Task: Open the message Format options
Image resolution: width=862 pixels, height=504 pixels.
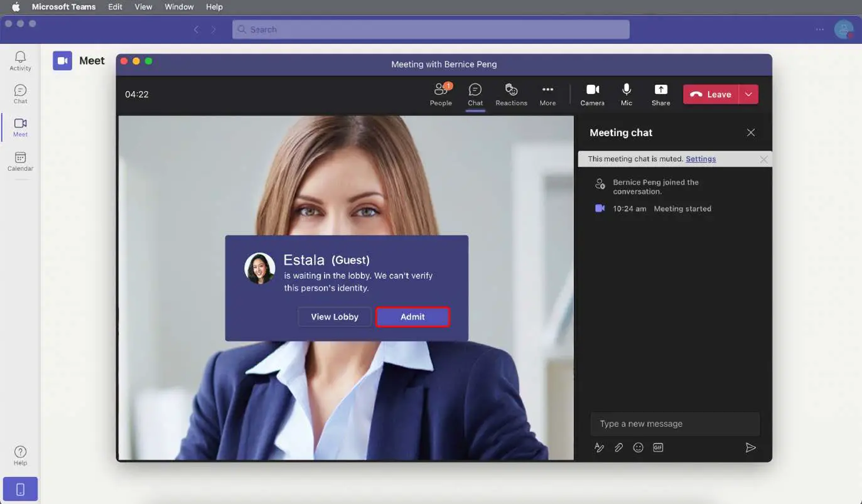Action: (x=599, y=448)
